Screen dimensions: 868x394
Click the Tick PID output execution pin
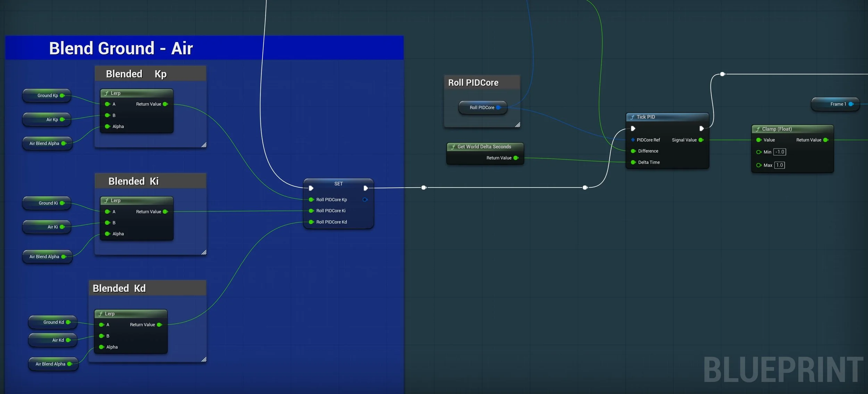[x=701, y=129]
